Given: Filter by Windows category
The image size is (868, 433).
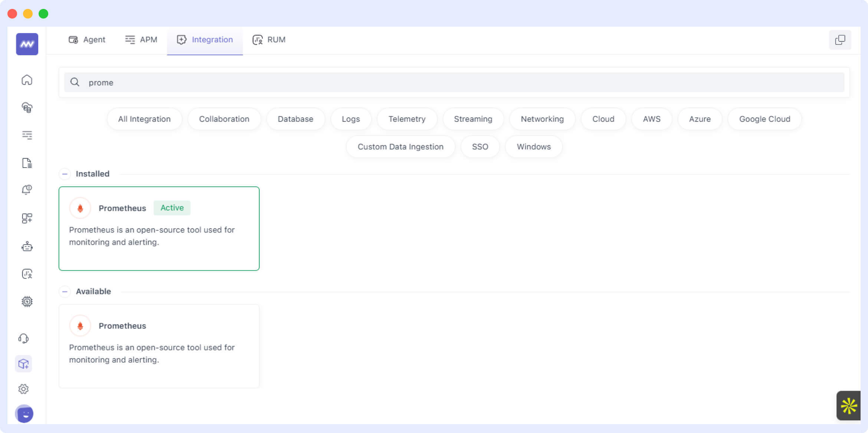Looking at the screenshot, I should [x=534, y=147].
